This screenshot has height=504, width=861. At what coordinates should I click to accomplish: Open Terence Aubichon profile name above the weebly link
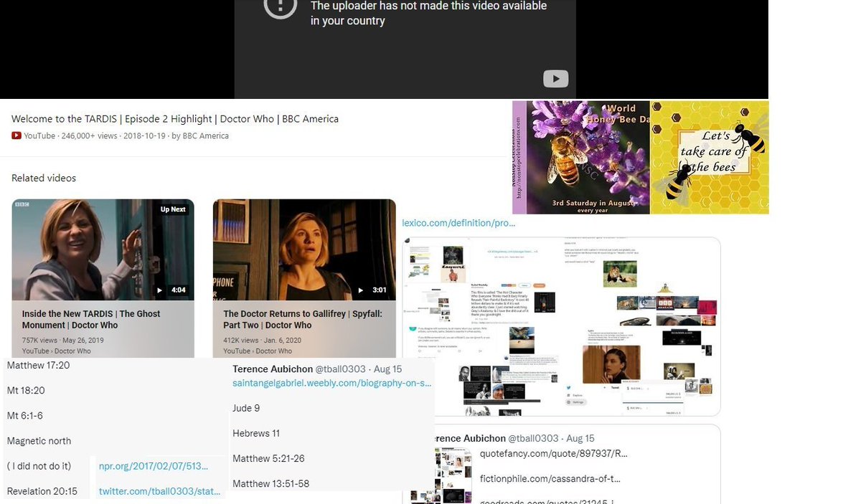tap(273, 369)
